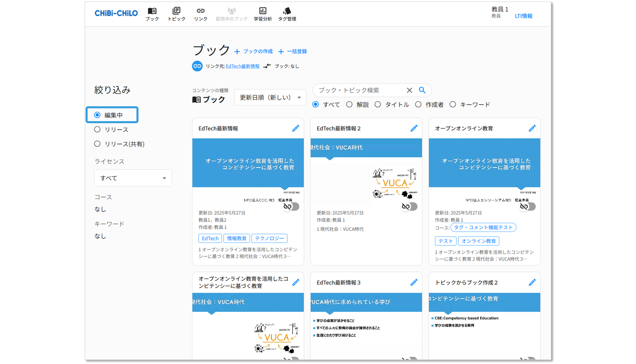The height and width of the screenshot is (364, 636).
Task: Select the リリース filter radio button
Action: coord(97,130)
